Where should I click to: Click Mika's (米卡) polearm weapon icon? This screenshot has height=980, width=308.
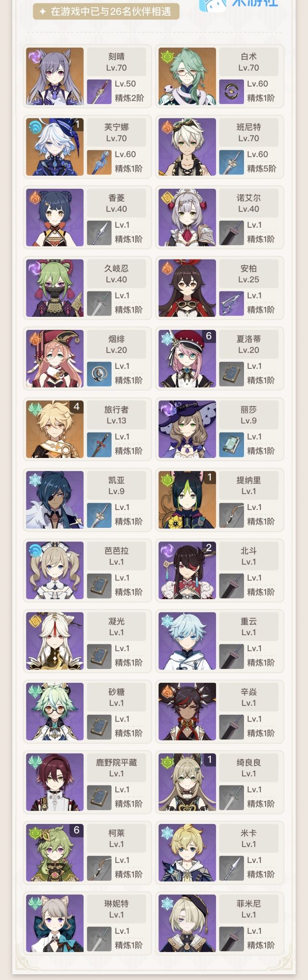231,869
